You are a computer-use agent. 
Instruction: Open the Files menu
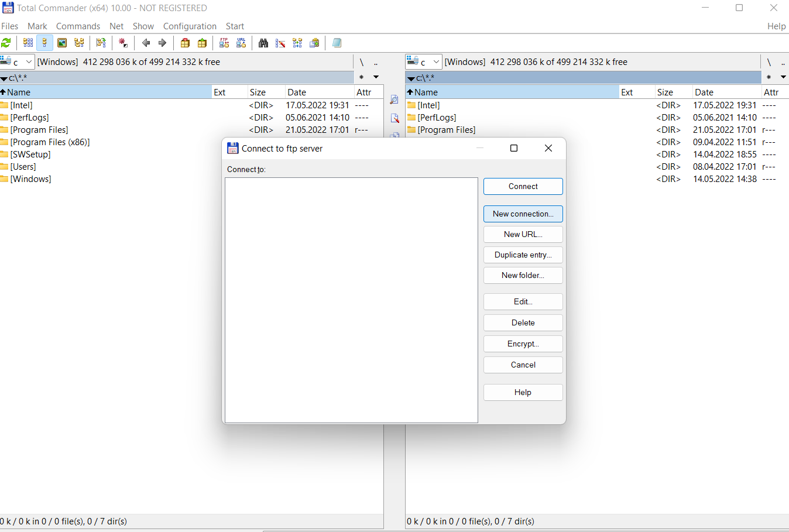point(9,26)
